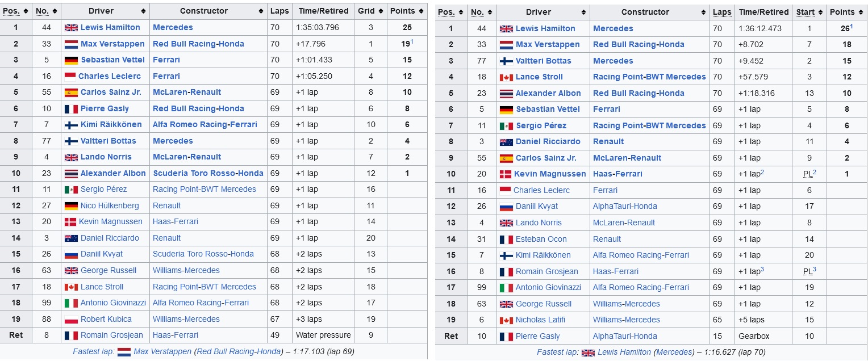Click Russian flag next to Daniil Kvyat, right table

coord(506,206)
